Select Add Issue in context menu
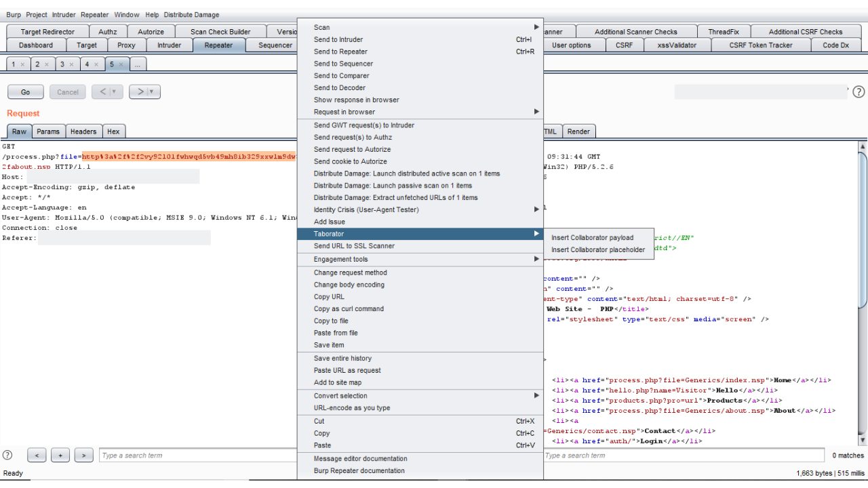Image resolution: width=868 pixels, height=488 pixels. [x=420, y=222]
